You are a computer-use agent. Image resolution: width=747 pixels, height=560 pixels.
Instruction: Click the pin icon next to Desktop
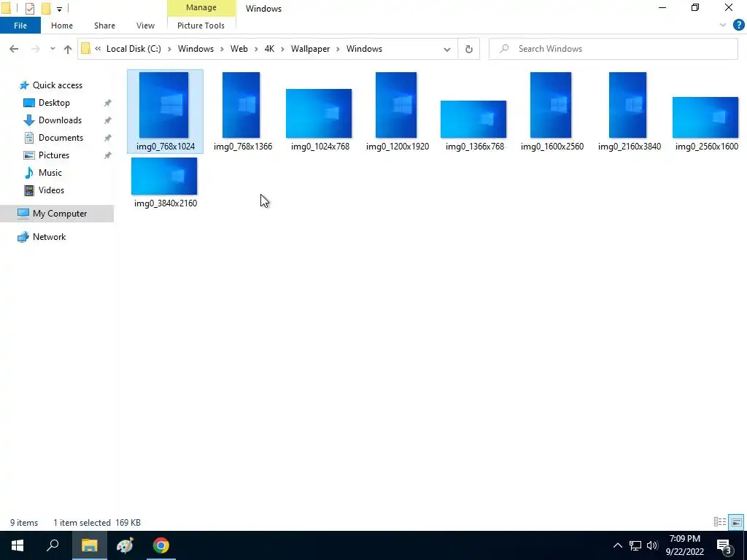click(108, 103)
